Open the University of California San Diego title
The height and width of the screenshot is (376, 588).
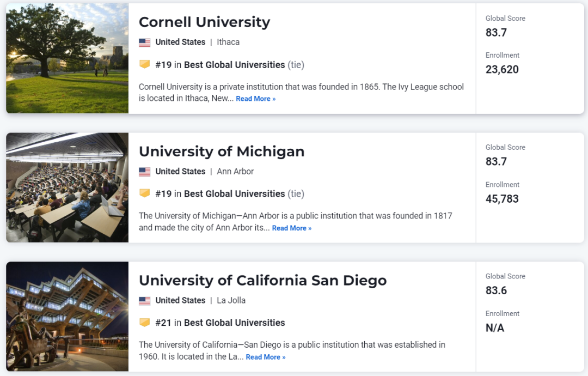pos(262,280)
